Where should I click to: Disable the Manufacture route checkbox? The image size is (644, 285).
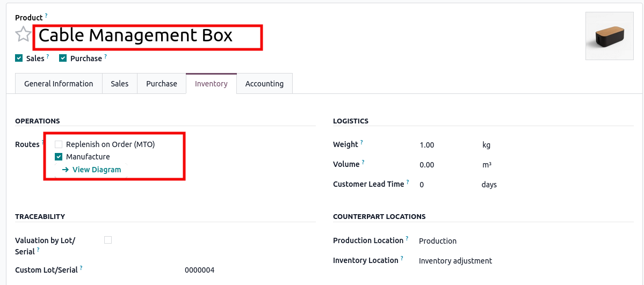[x=59, y=157]
